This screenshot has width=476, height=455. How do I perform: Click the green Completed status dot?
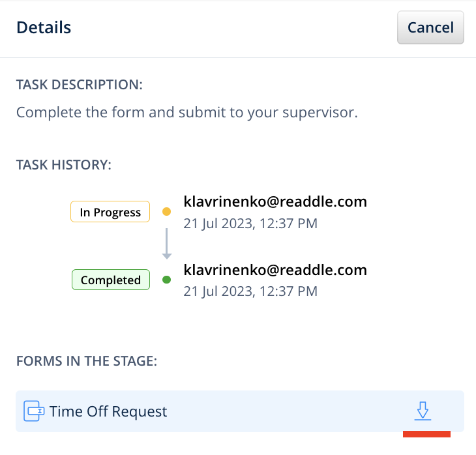pyautogui.click(x=166, y=280)
